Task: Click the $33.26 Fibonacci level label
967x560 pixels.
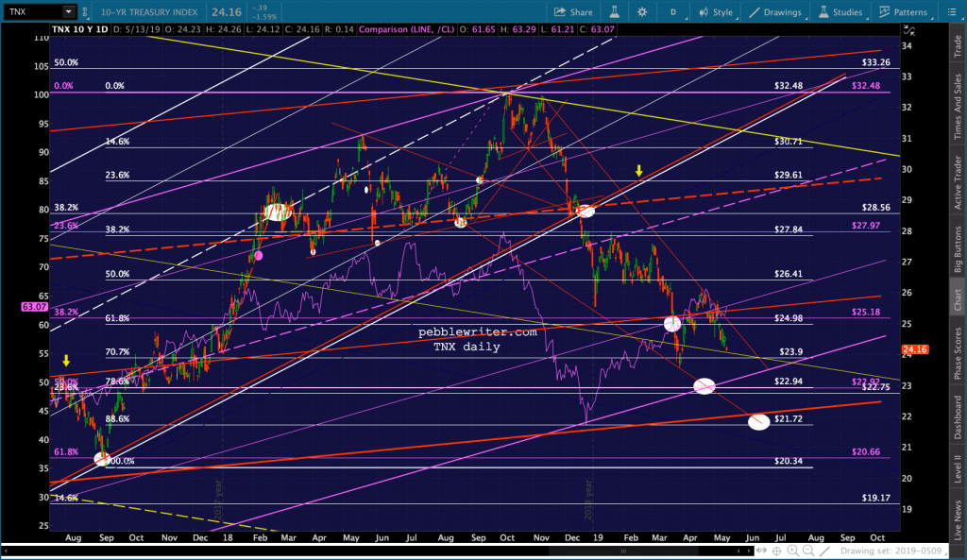Action: (x=876, y=62)
